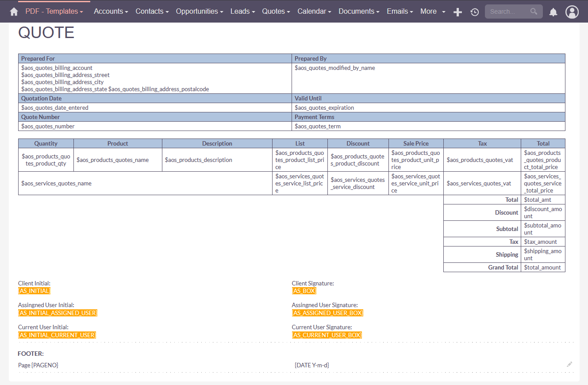Image resolution: width=588 pixels, height=385 pixels.
Task: Open the Calendar menu
Action: coord(314,12)
